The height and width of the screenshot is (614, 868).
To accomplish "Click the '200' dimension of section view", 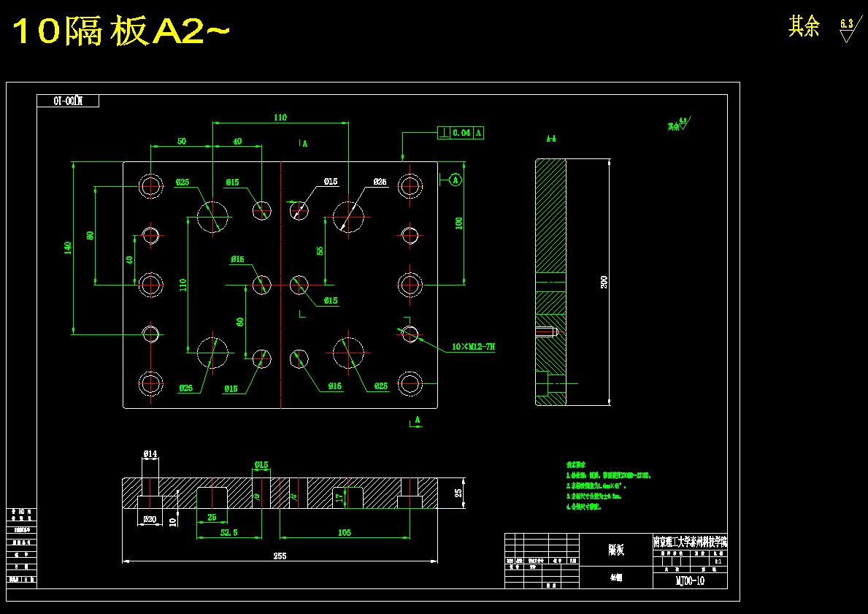I will (604, 282).
